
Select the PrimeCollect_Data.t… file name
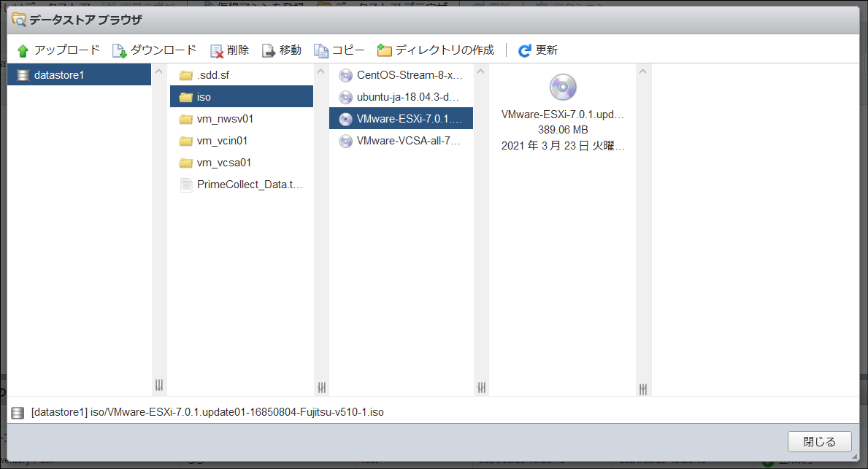[x=250, y=184]
